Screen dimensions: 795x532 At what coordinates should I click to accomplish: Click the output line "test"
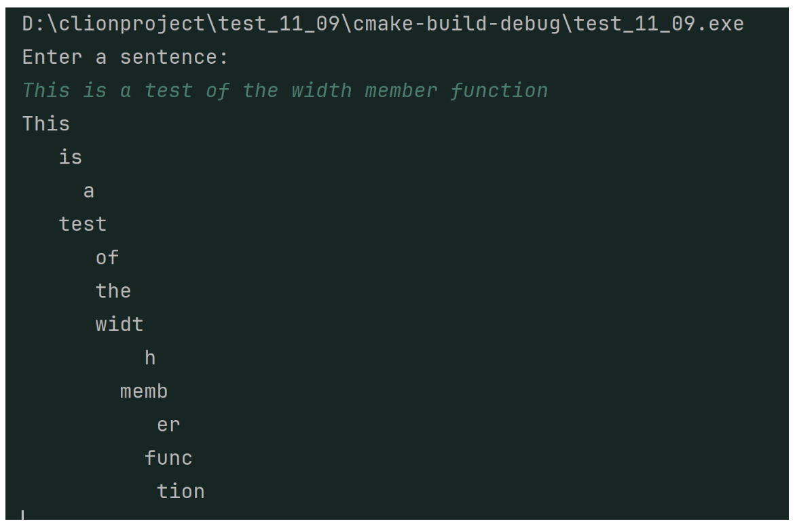pyautogui.click(x=83, y=225)
